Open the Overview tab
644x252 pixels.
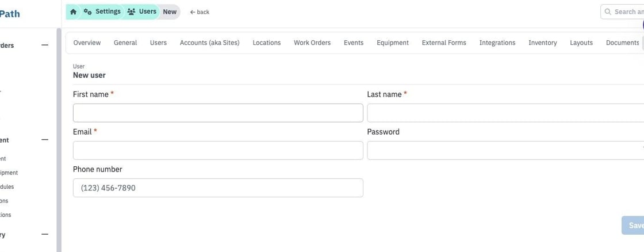tap(87, 43)
